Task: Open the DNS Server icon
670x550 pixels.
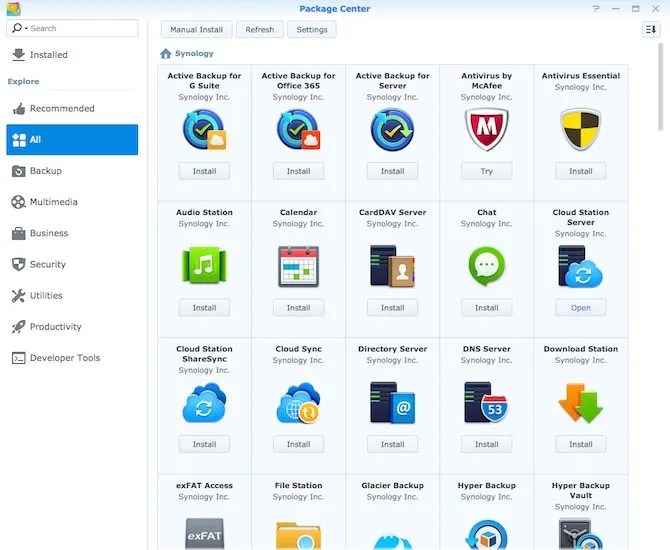Action: [486, 403]
